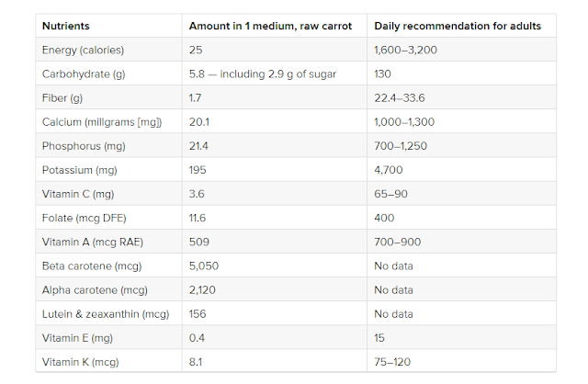This screenshot has height=384, width=588.
Task: Click the Vitamin A amount 509
Action: [199, 242]
